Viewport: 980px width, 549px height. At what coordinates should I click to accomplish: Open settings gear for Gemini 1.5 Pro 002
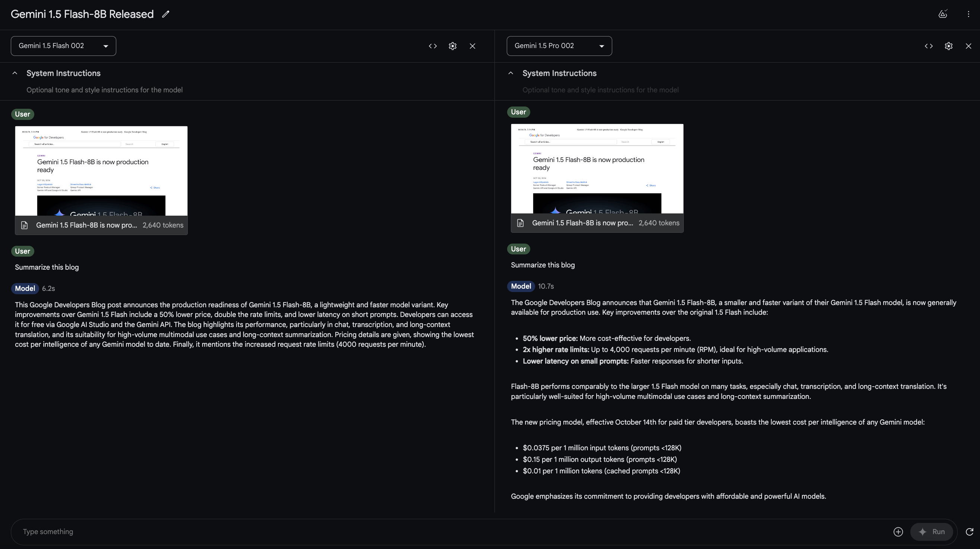point(948,46)
